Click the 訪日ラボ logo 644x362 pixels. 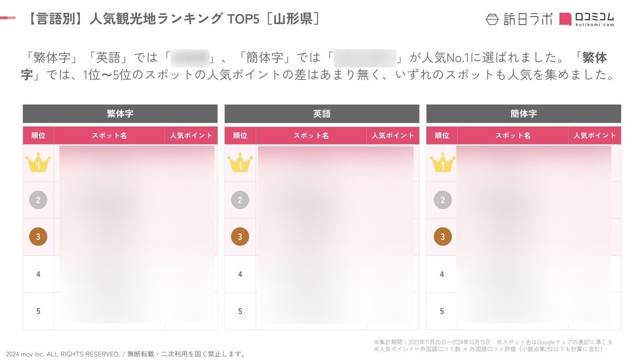coord(519,19)
